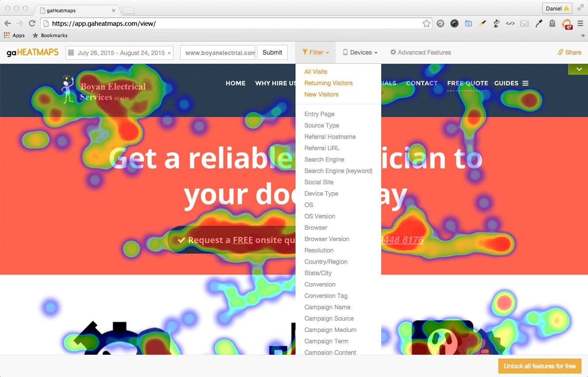Click the device icon next to Devices
Image resolution: width=588 pixels, height=377 pixels.
click(x=346, y=52)
